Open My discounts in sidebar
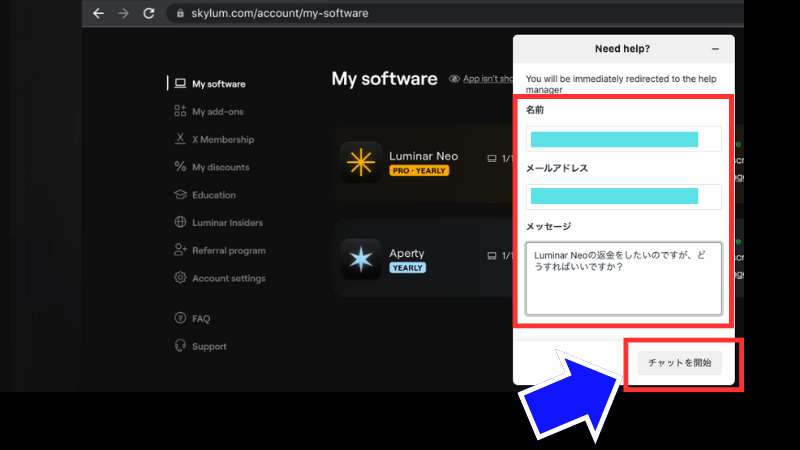This screenshot has width=800, height=450. [221, 167]
